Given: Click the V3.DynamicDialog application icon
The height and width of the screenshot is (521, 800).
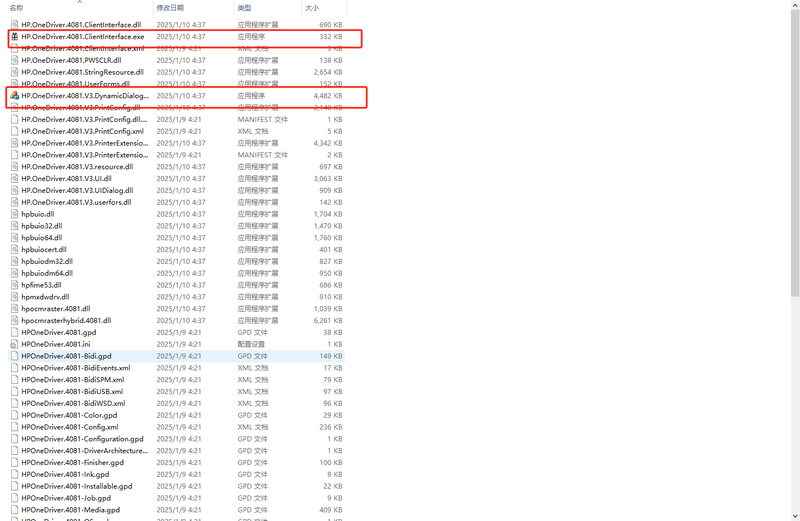Looking at the screenshot, I should pos(14,96).
